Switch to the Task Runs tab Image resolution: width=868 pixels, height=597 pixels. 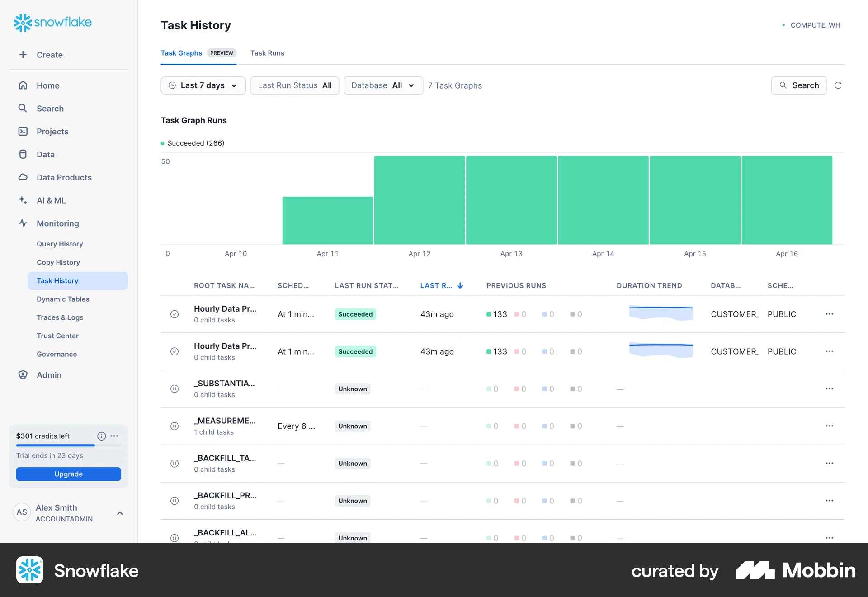(267, 53)
